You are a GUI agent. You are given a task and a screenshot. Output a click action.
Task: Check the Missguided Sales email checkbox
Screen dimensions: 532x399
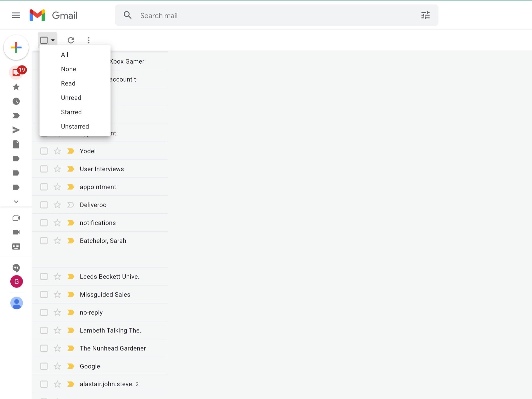pos(44,295)
